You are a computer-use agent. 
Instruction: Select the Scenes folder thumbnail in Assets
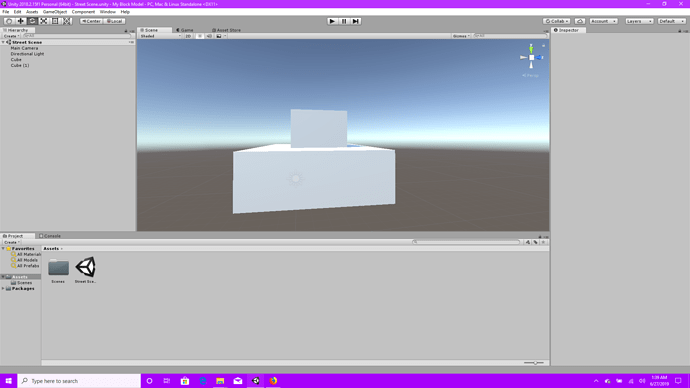pyautogui.click(x=59, y=267)
